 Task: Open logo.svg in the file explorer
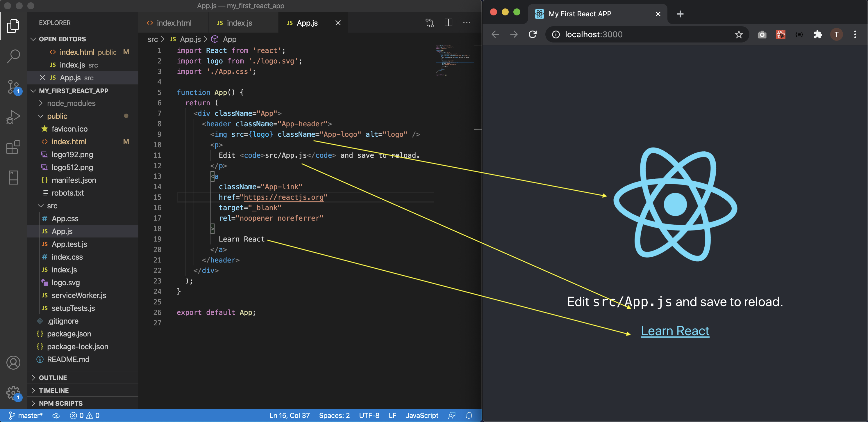click(x=65, y=283)
